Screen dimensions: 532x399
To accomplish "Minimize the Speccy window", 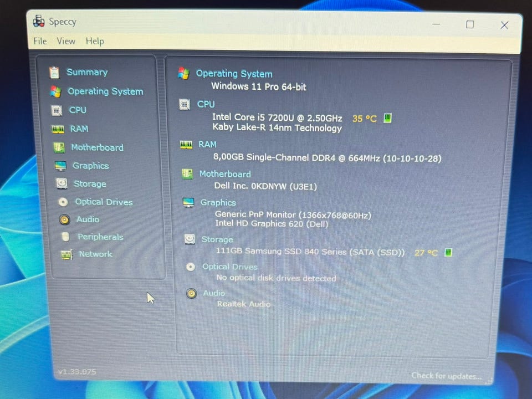I will click(436, 24).
